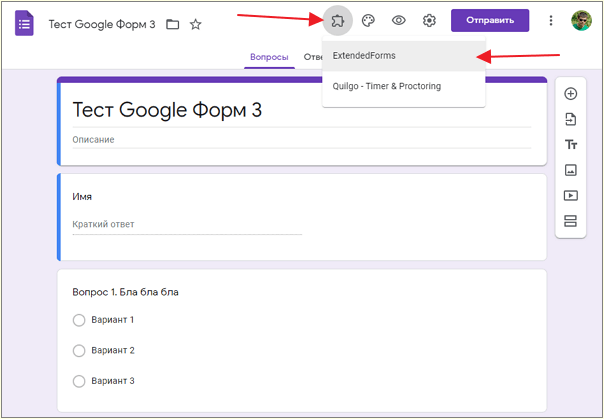Select ExtendedForms add-on
Viewport: 604px width, 419px height.
[x=403, y=56]
